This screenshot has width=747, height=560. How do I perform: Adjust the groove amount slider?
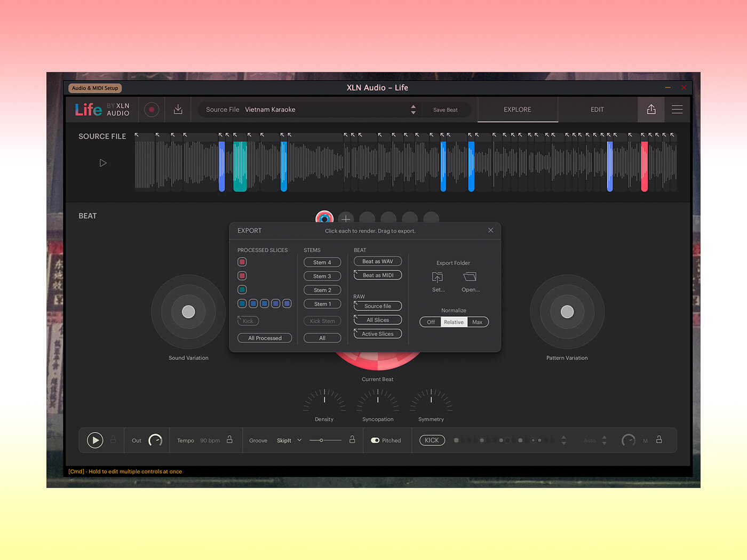325,440
